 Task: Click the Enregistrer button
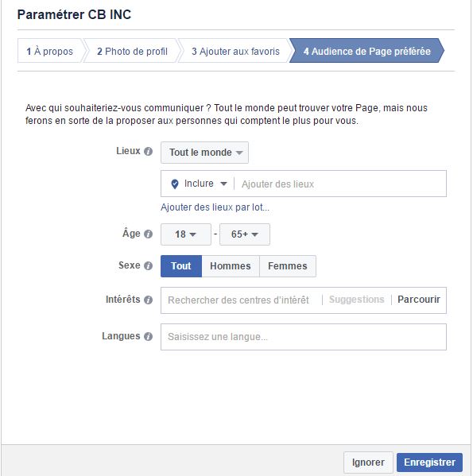click(429, 462)
